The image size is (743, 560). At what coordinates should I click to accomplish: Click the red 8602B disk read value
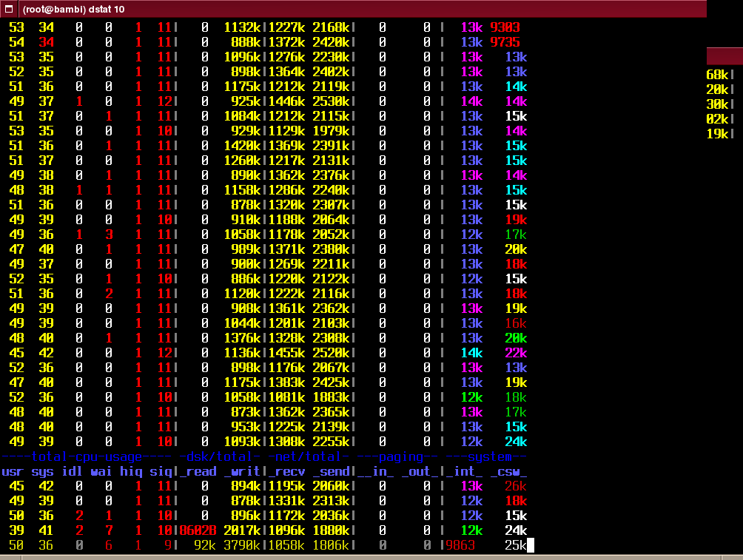197,530
